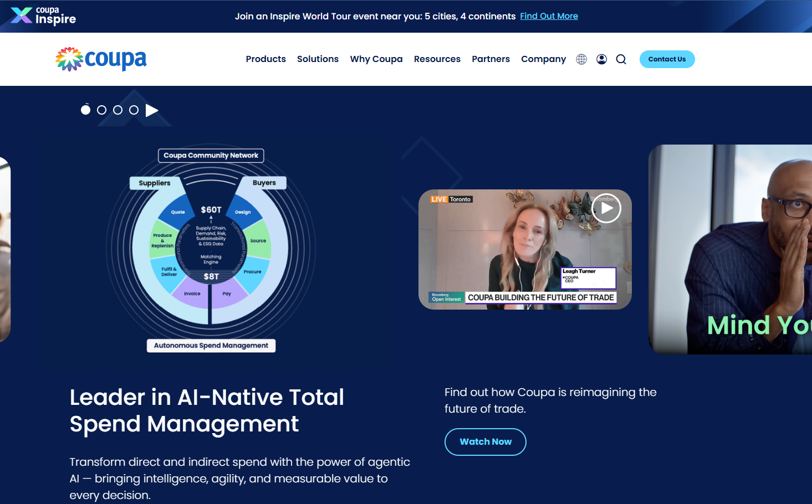812x504 pixels.
Task: Open the Partners menu
Action: tap(491, 59)
